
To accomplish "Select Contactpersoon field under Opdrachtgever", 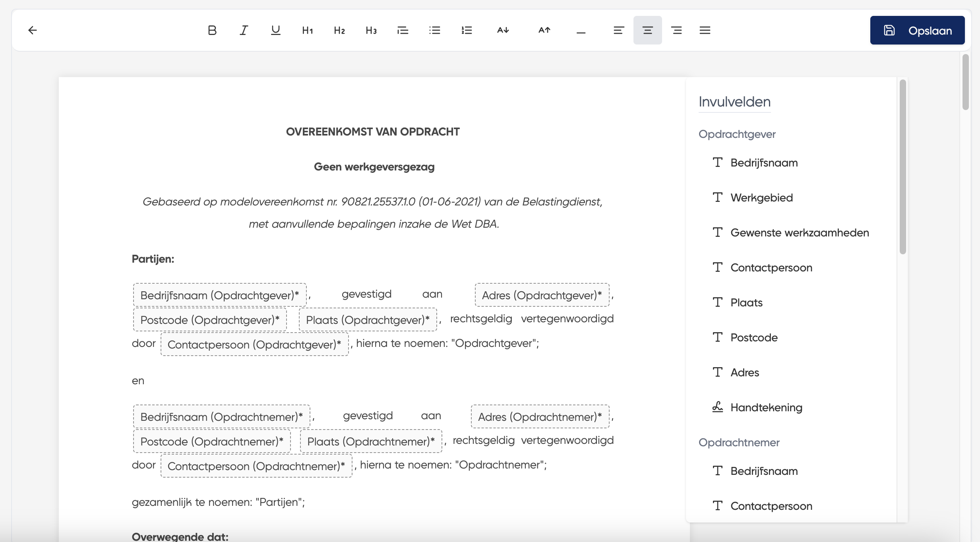I will pos(762,268).
